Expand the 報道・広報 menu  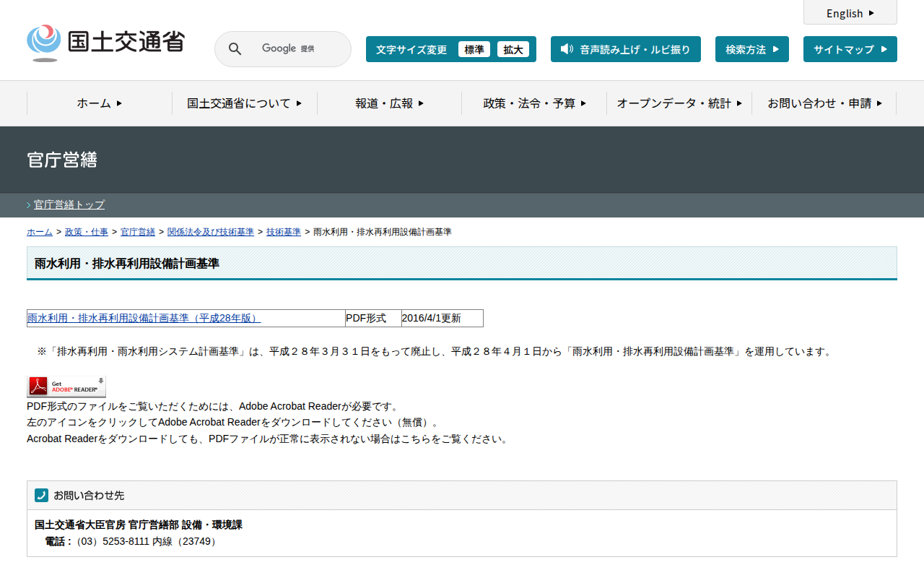click(389, 103)
